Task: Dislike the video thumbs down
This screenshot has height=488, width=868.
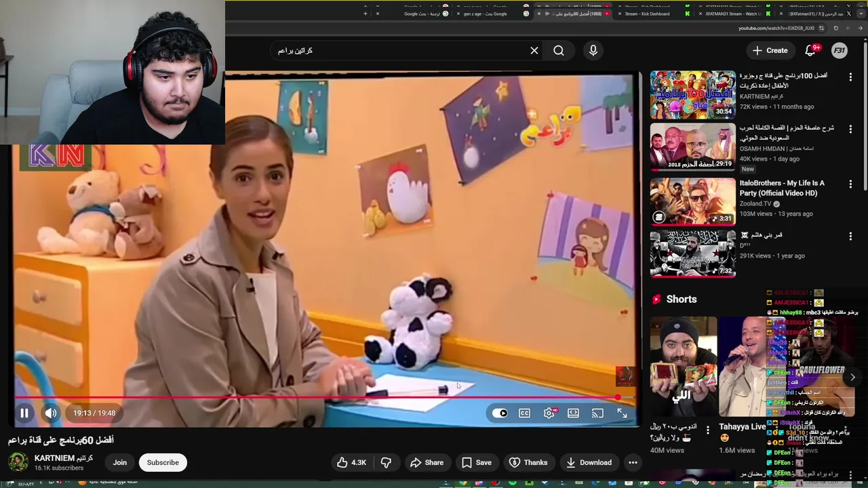Action: [386, 462]
